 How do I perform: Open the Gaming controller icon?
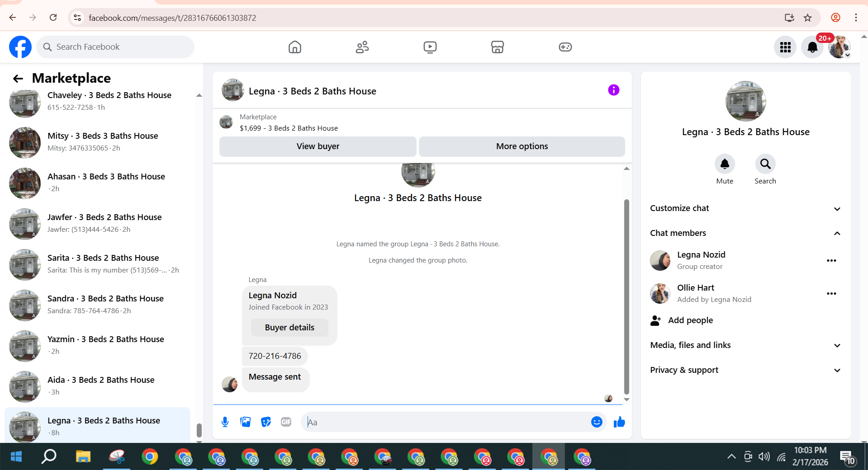coord(565,47)
